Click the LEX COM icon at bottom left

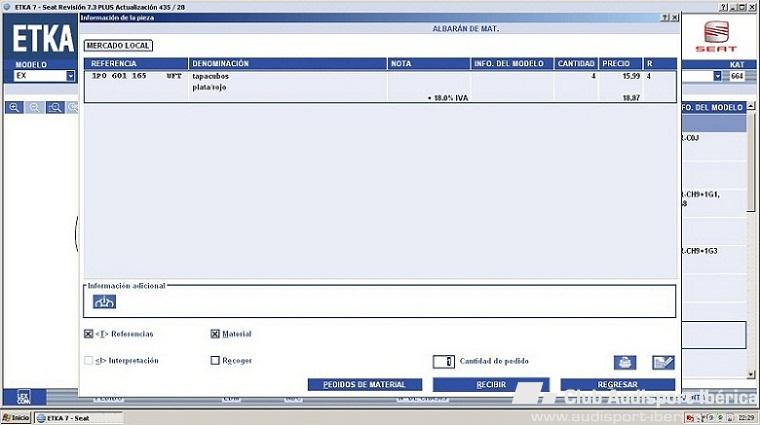(24, 397)
